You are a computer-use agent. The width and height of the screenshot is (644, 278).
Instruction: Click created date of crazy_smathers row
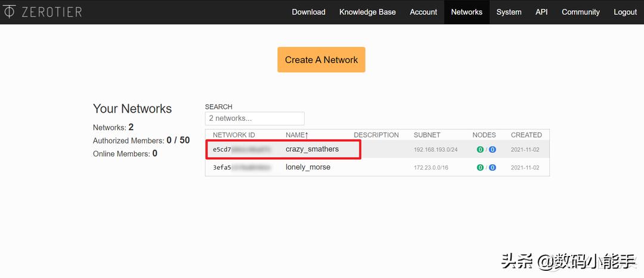(525, 149)
